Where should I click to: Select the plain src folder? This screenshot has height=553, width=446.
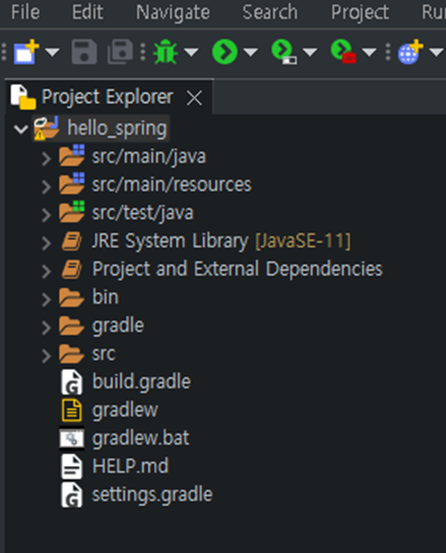pos(104,354)
